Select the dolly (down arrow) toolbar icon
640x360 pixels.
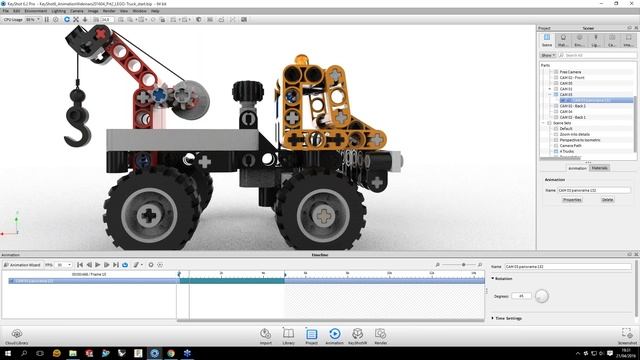85,20
